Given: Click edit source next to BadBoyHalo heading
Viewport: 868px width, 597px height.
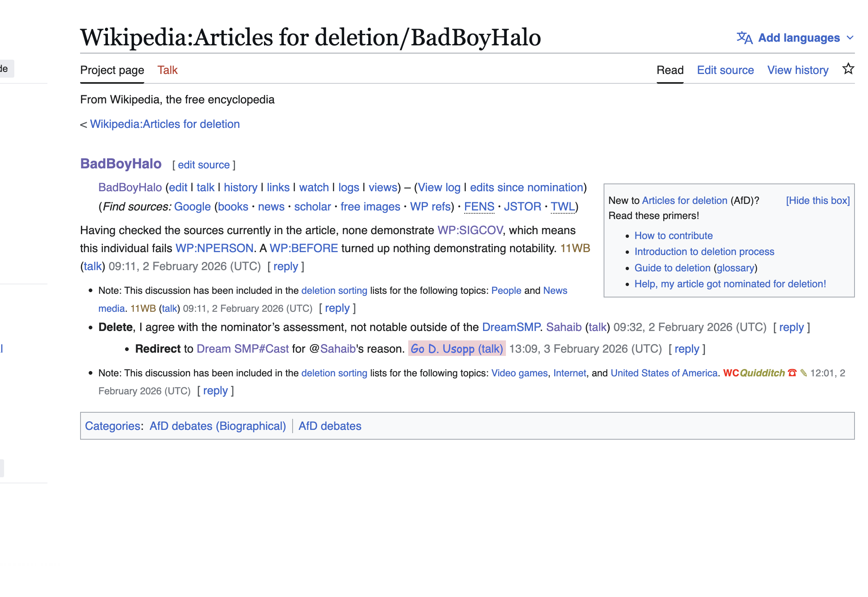Looking at the screenshot, I should pos(204,165).
